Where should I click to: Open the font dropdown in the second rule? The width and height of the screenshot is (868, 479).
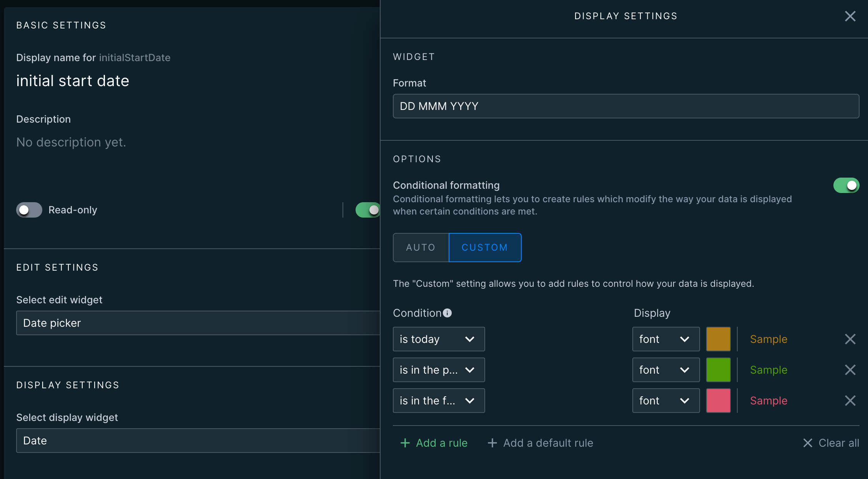point(665,370)
